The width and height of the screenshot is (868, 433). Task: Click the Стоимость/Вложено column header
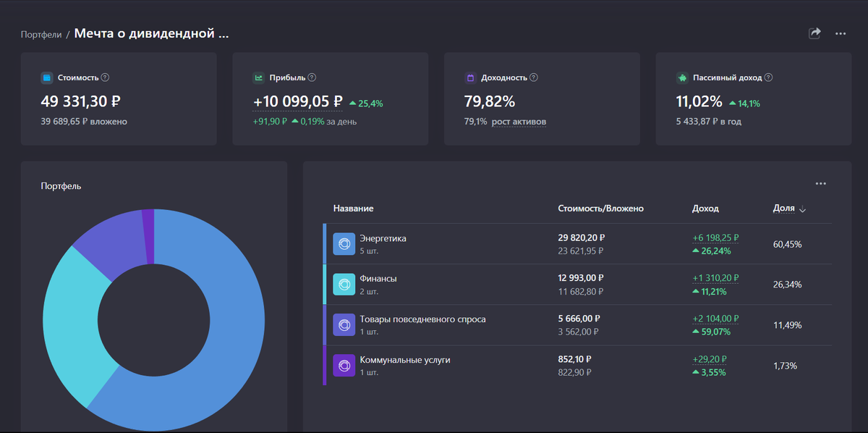(x=600, y=209)
